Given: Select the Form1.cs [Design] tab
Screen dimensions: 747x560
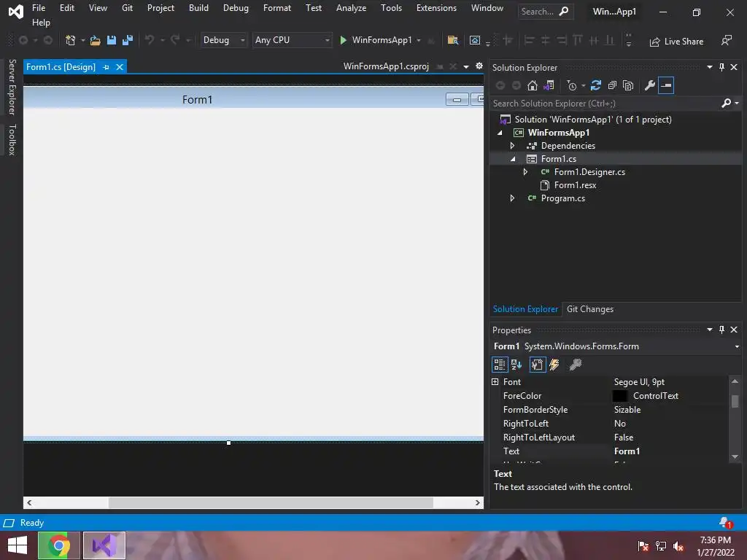Looking at the screenshot, I should tap(61, 67).
